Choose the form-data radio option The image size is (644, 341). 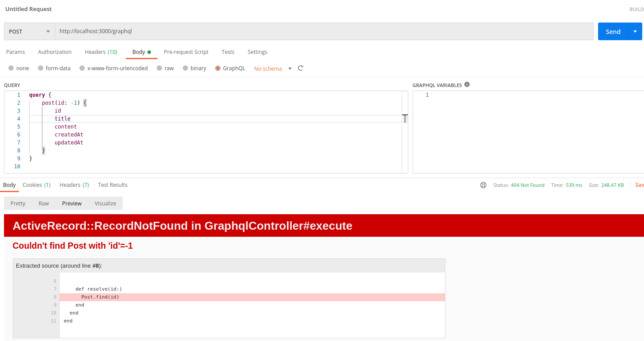click(41, 68)
